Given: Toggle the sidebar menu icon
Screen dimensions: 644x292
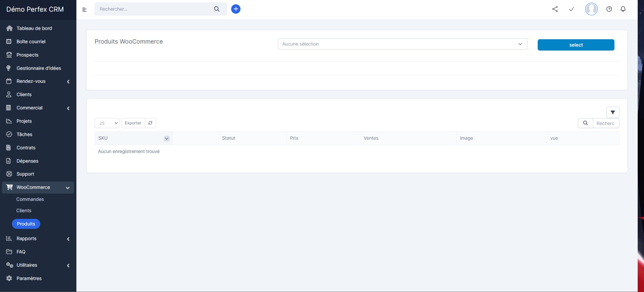Looking at the screenshot, I should 84,9.
